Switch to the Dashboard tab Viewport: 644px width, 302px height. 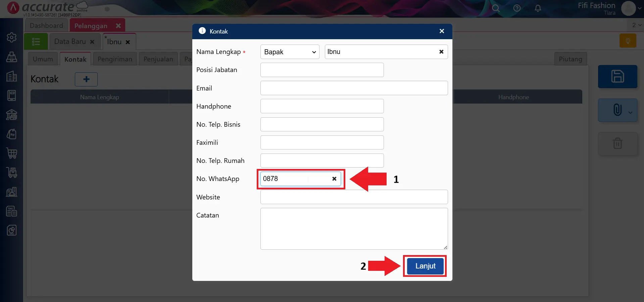point(46,25)
